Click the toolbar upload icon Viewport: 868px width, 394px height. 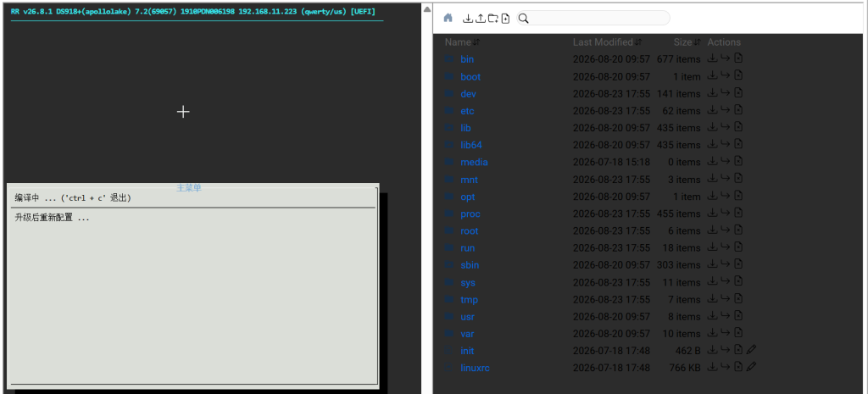480,19
